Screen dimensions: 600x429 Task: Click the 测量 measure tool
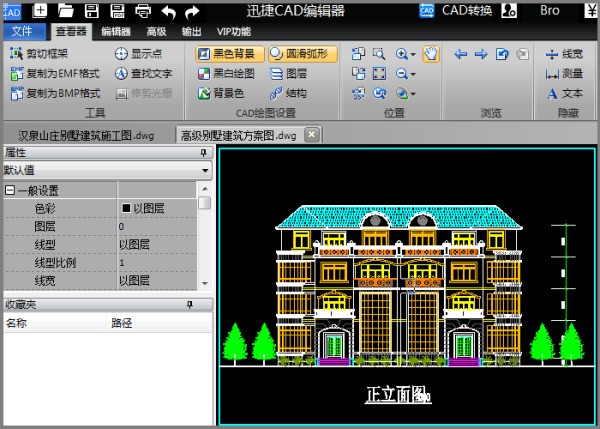coord(564,74)
